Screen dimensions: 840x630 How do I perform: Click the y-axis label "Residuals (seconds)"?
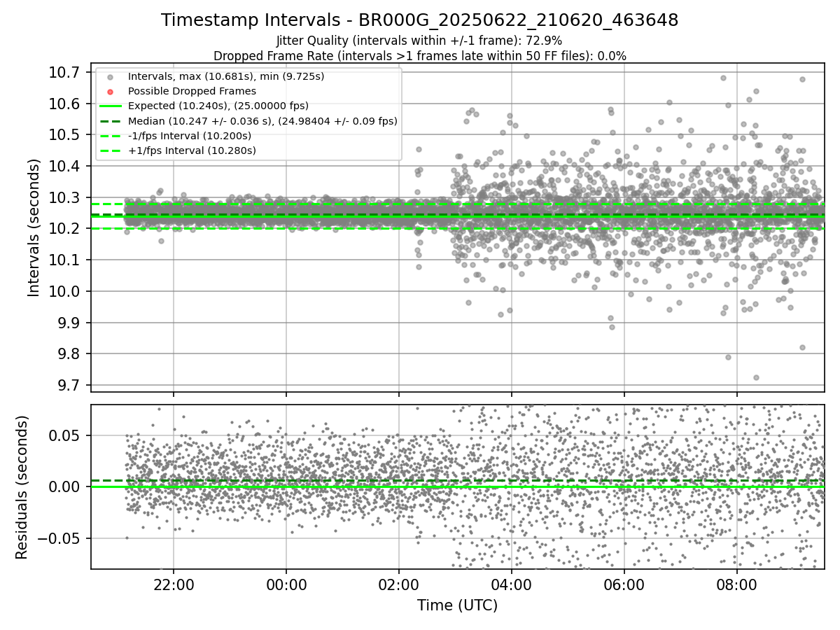click(x=22, y=487)
